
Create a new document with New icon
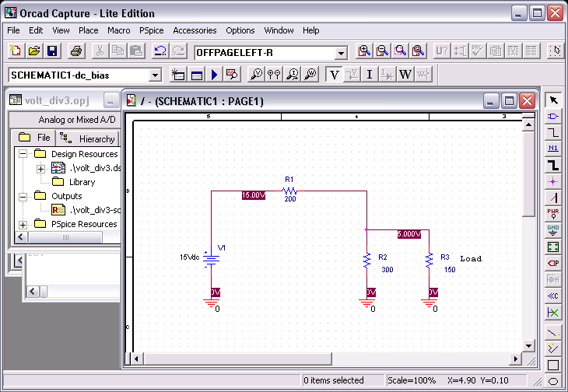click(16, 51)
